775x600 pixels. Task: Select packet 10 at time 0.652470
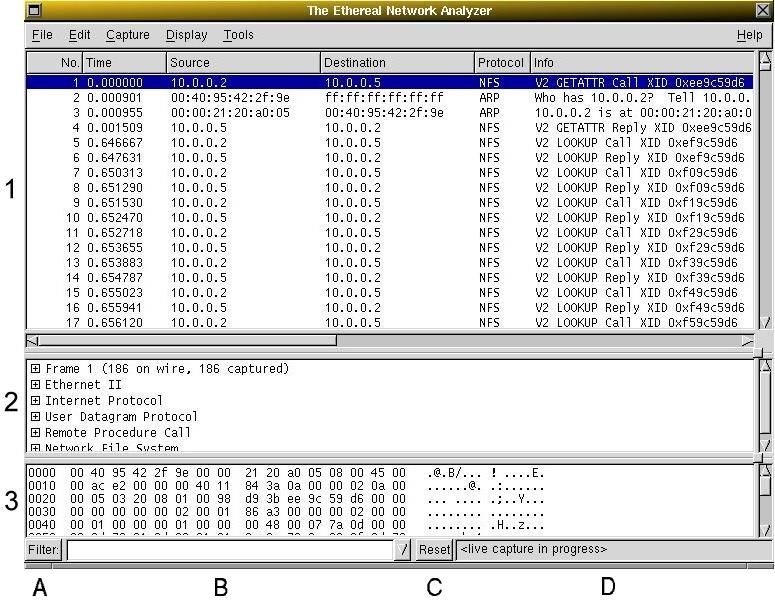pos(389,217)
